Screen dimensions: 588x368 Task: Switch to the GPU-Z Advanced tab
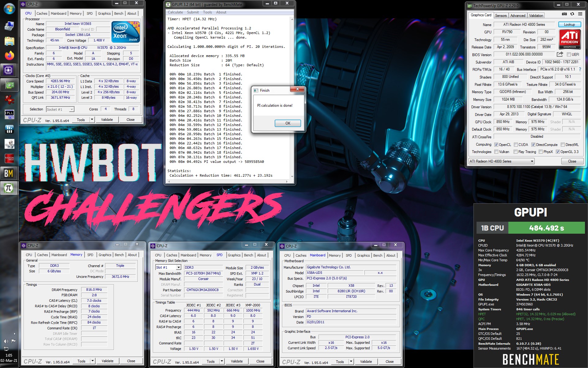coord(518,16)
